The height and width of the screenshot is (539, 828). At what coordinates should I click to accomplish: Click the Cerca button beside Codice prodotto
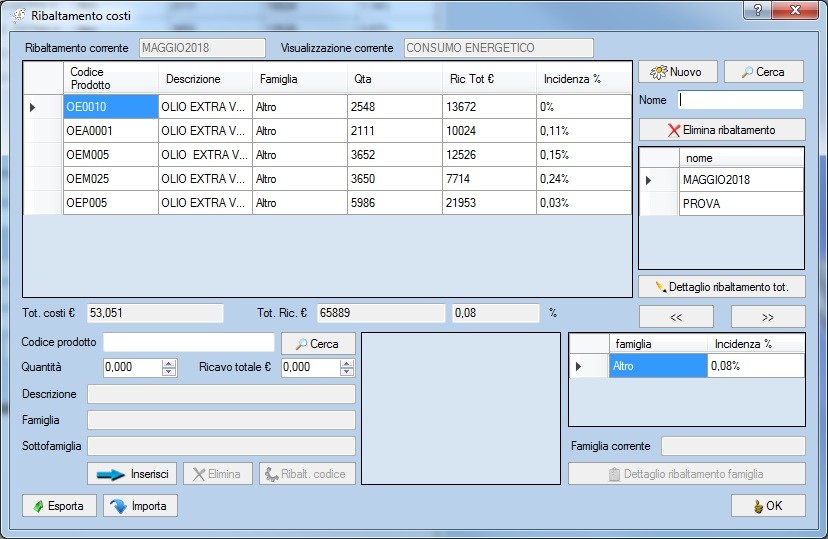318,344
